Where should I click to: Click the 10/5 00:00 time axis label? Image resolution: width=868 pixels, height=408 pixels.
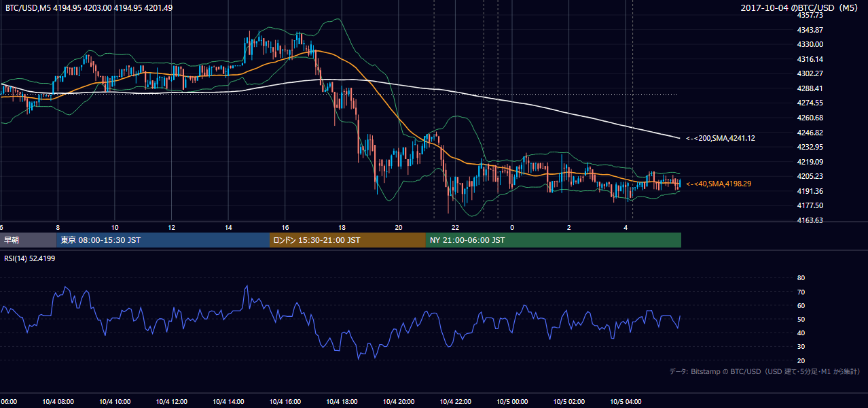(x=512, y=401)
